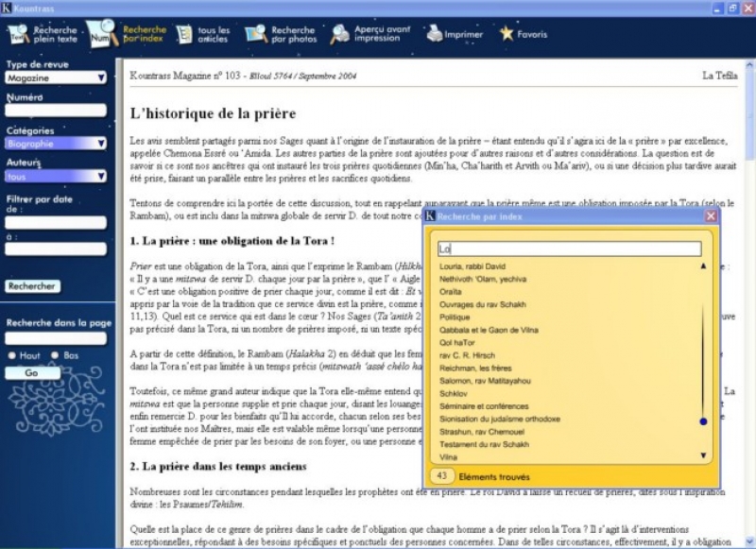
Task: Click the index list scroll-down arrow
Action: coord(703,455)
